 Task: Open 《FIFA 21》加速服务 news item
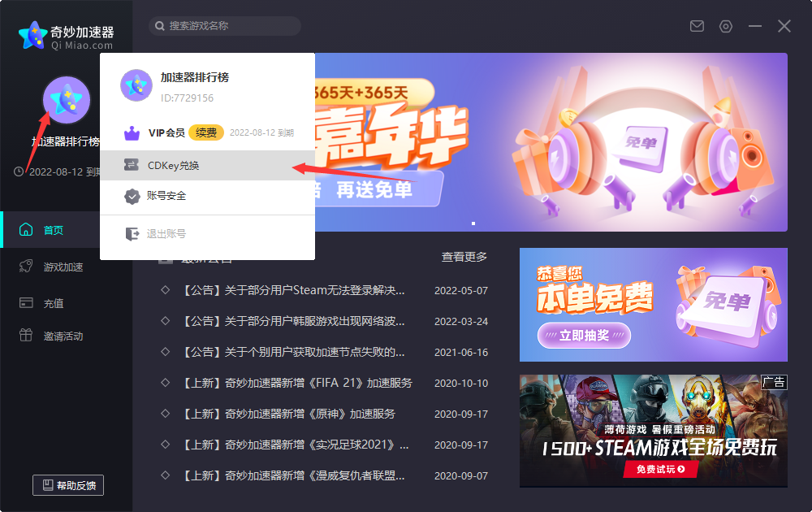[x=298, y=383]
